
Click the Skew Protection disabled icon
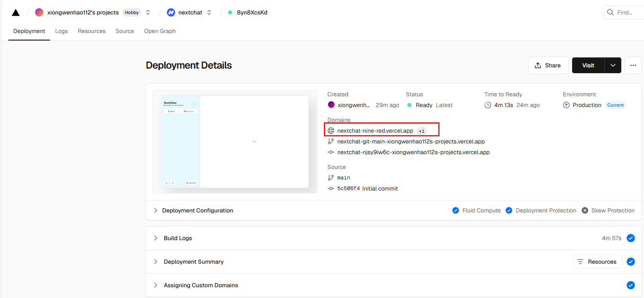(585, 210)
